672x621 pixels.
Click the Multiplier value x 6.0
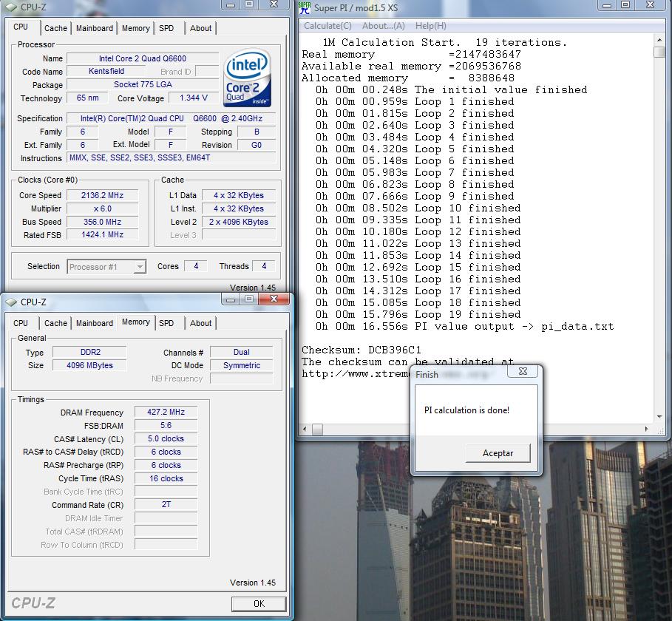[103, 208]
